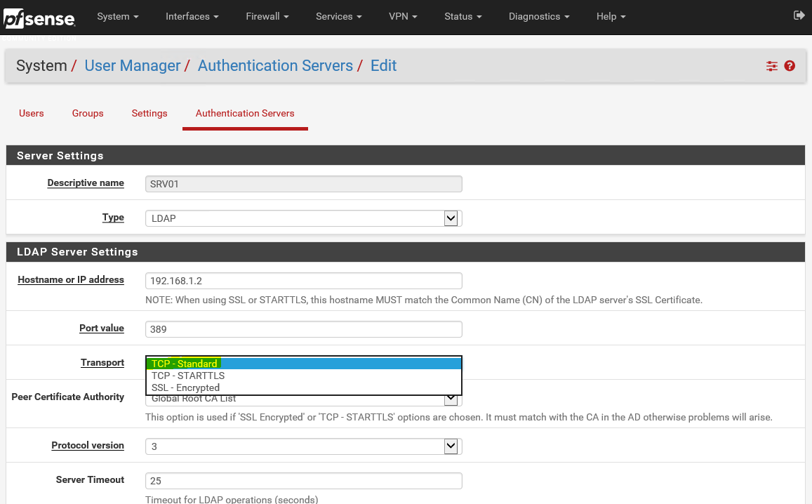The width and height of the screenshot is (812, 504).
Task: Open the System menu
Action: [x=117, y=16]
